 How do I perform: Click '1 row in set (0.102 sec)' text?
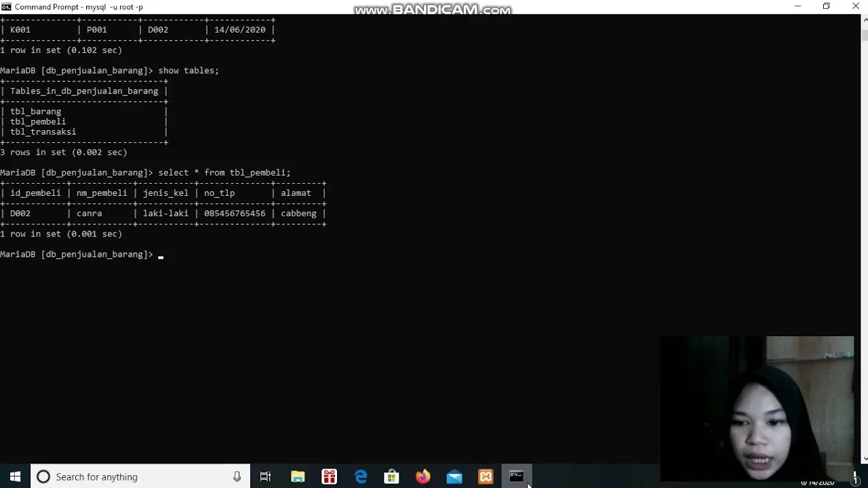[x=61, y=50]
